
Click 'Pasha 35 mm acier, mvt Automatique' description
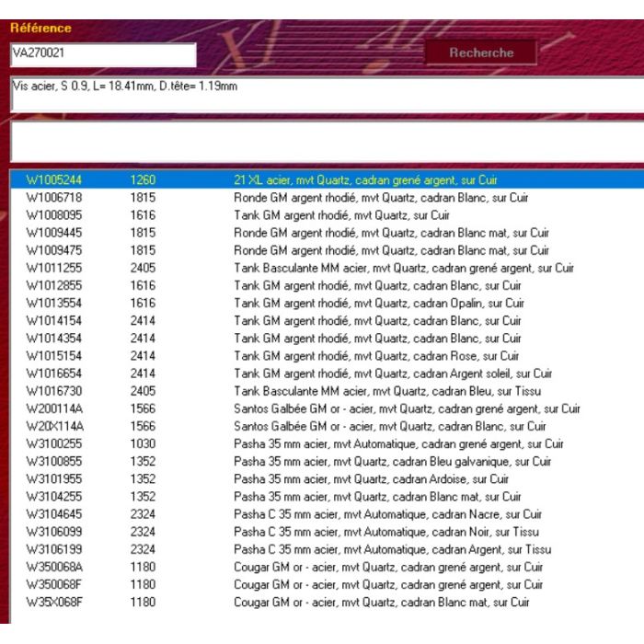coord(398,444)
